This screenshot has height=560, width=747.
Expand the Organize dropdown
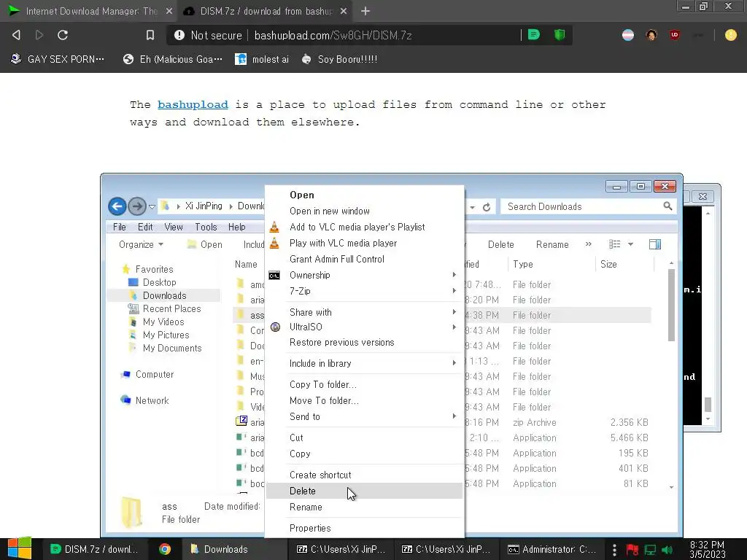[141, 244]
